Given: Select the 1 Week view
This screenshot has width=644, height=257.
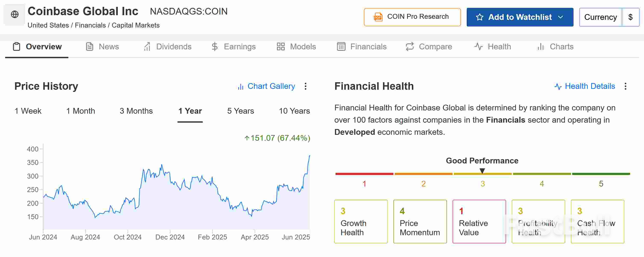Looking at the screenshot, I should (28, 111).
